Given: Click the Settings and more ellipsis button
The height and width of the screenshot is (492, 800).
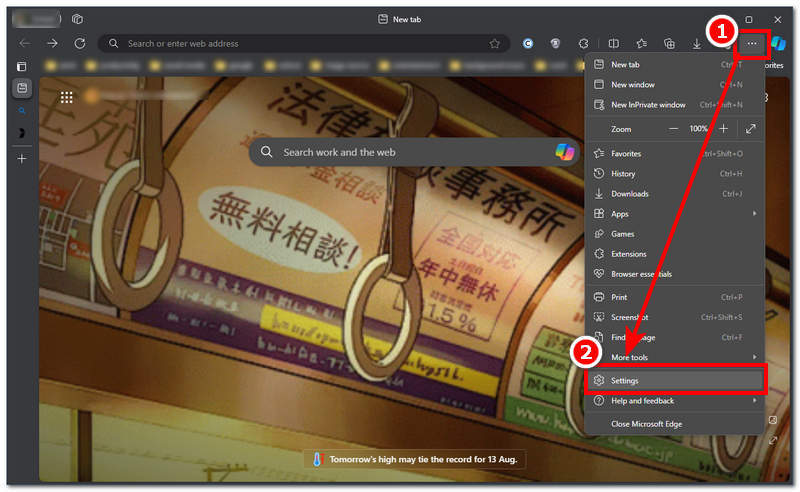Looking at the screenshot, I should [751, 43].
